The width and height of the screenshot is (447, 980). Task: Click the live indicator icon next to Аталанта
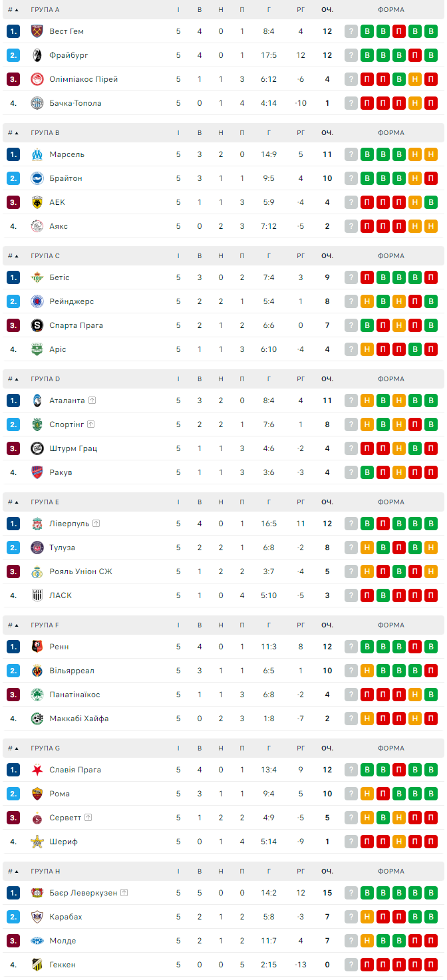tap(92, 401)
